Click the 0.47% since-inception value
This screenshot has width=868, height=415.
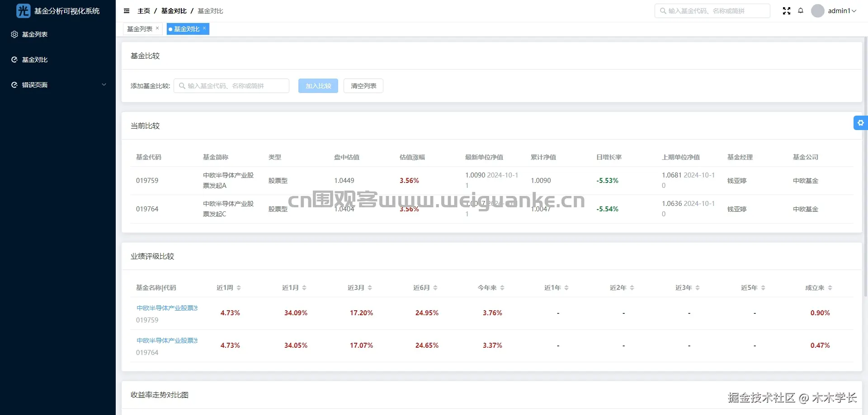[x=820, y=345]
